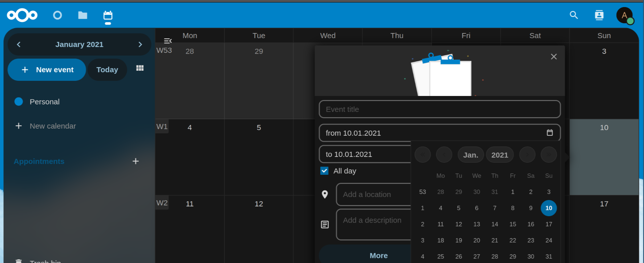The image size is (644, 263).
Task: Add a new appointment plus icon
Action: point(136,161)
